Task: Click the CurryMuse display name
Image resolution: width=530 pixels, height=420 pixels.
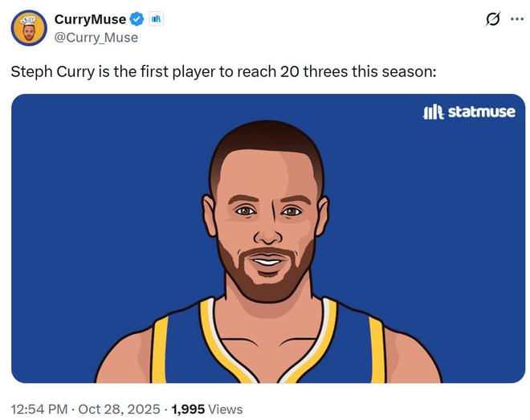Action: click(x=90, y=19)
